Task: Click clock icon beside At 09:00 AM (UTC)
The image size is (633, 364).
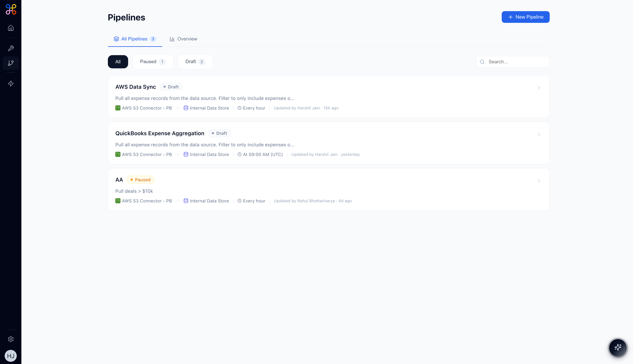Action: [x=239, y=154]
